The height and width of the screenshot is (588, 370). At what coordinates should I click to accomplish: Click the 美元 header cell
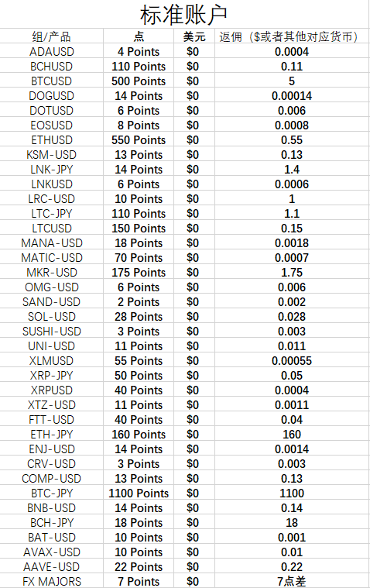coord(194,36)
